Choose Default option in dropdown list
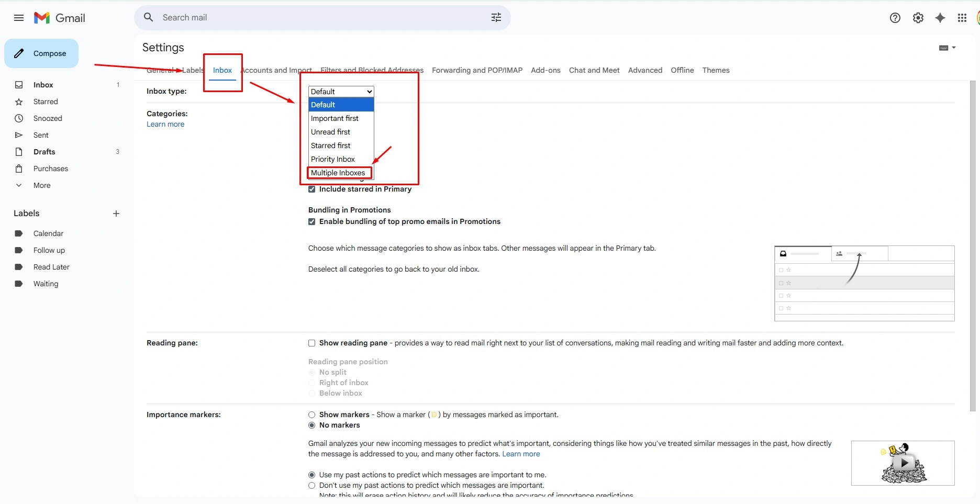This screenshot has width=980, height=504. pyautogui.click(x=341, y=105)
